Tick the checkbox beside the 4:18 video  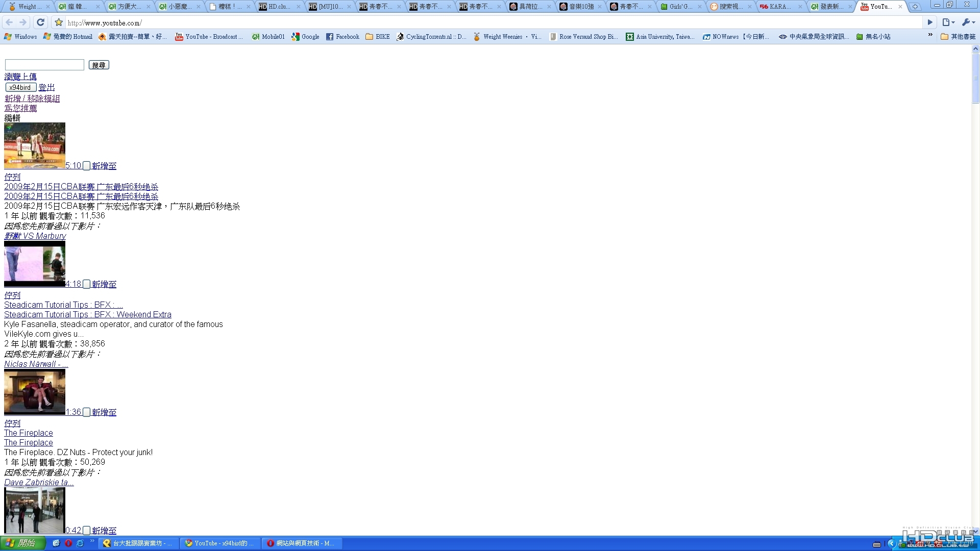86,284
